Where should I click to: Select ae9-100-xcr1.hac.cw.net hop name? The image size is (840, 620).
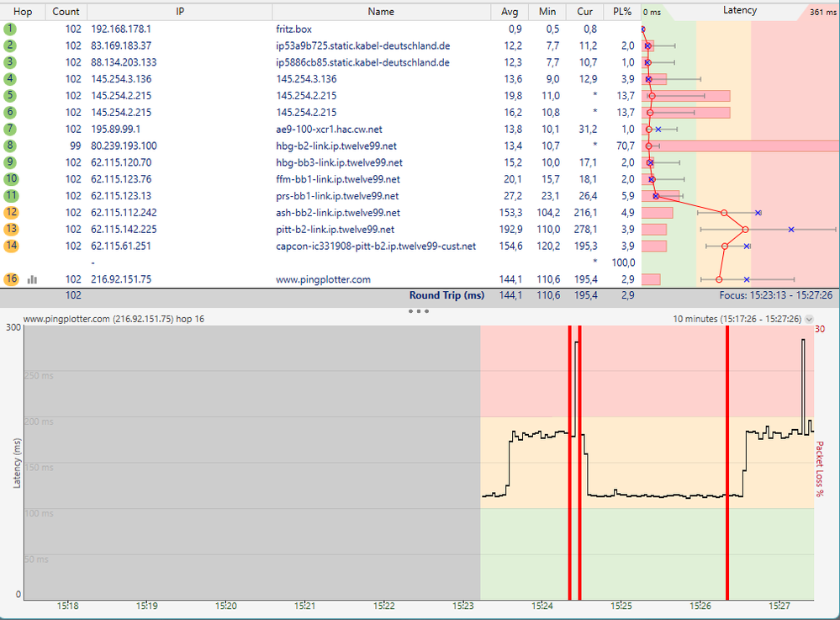pyautogui.click(x=329, y=129)
